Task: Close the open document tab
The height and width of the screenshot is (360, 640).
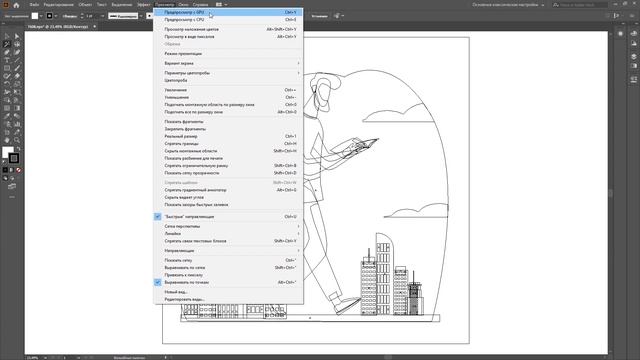Action: [95, 27]
